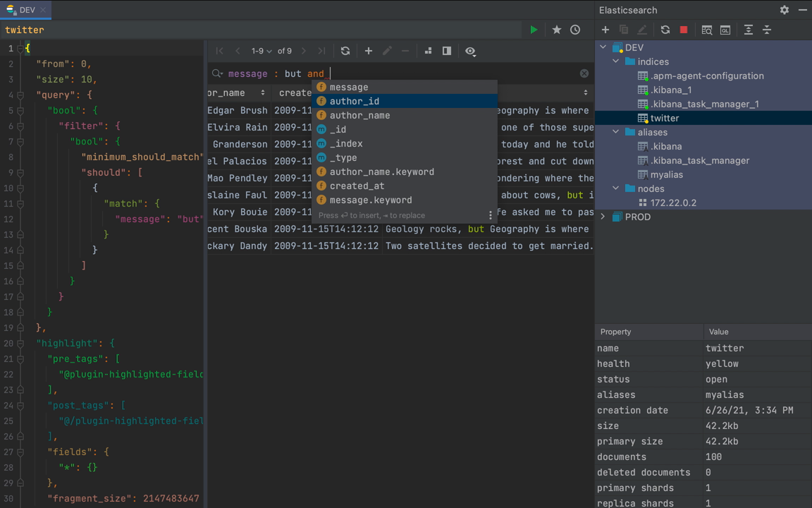
Task: Collapse all nodes in the connections tree
Action: pos(768,30)
